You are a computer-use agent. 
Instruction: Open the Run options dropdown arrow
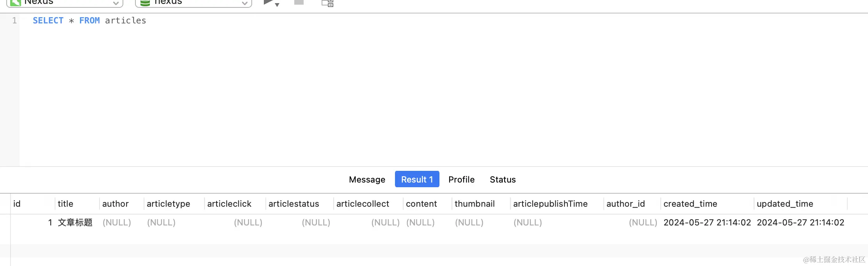[277, 5]
